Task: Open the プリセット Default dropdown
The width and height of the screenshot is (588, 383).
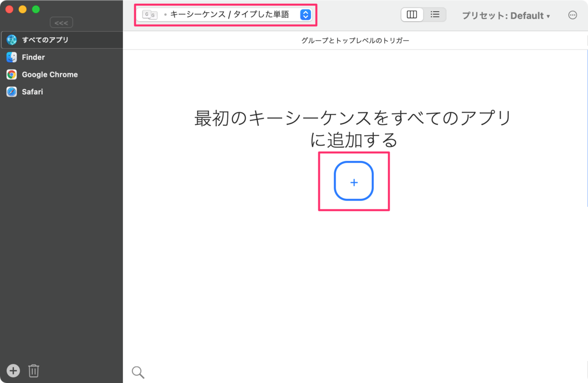Action: 505,15
